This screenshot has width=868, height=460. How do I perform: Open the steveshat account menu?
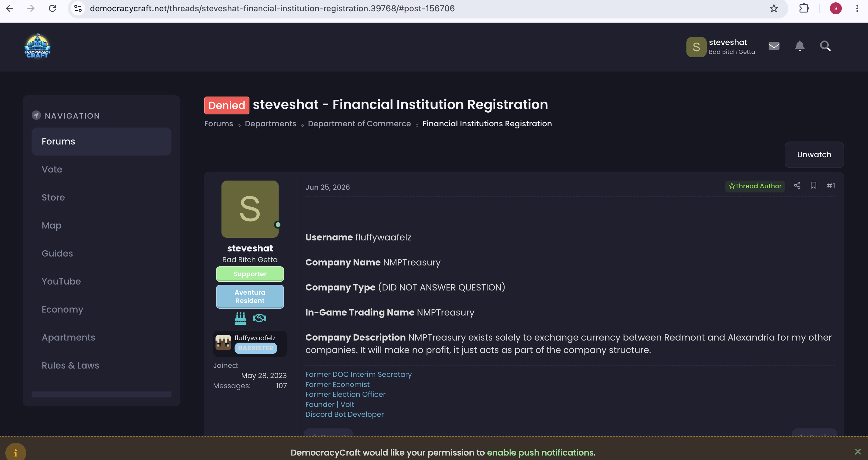(x=721, y=47)
